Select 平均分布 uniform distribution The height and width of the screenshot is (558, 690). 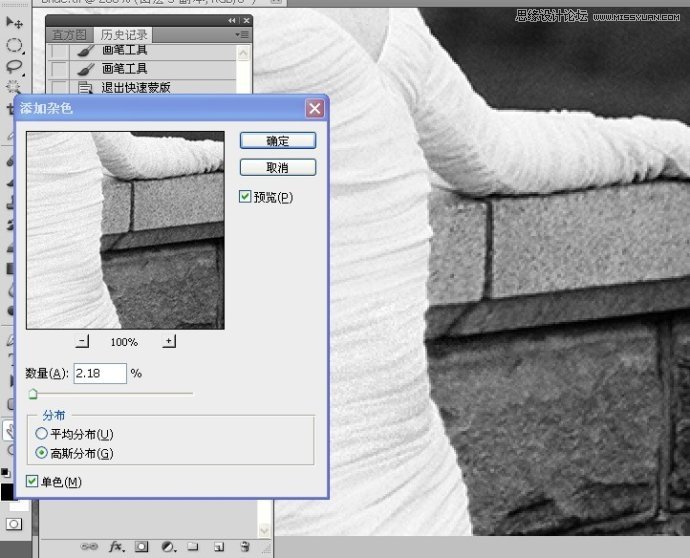[41, 433]
